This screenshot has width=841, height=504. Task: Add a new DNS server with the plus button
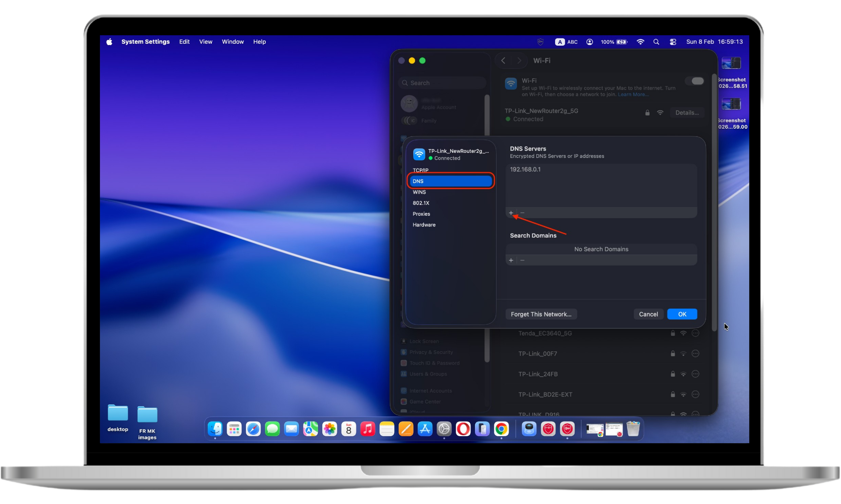point(511,213)
